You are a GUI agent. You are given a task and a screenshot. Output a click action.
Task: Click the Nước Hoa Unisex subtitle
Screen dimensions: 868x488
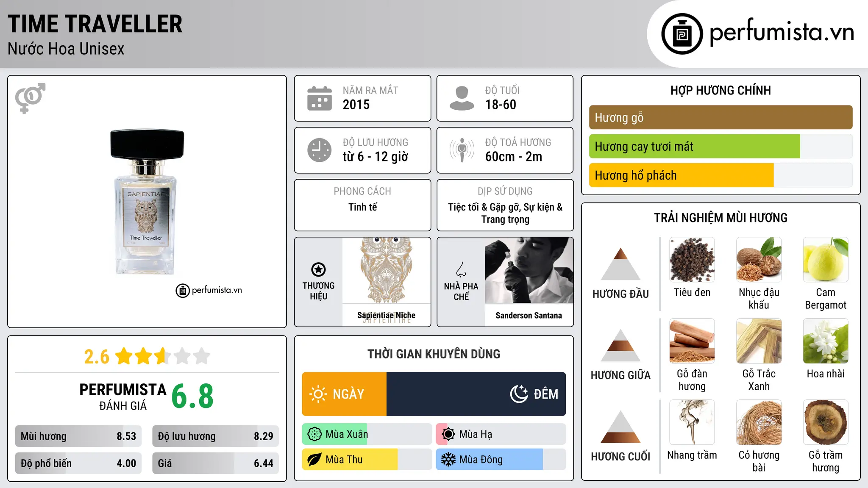pyautogui.click(x=66, y=49)
